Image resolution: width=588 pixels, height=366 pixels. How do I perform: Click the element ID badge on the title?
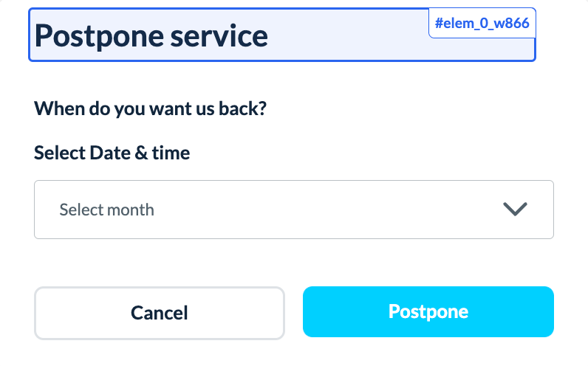[x=482, y=24]
